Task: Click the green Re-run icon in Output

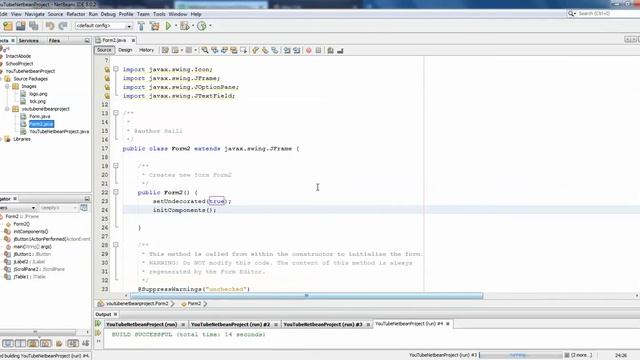Action: (98, 324)
